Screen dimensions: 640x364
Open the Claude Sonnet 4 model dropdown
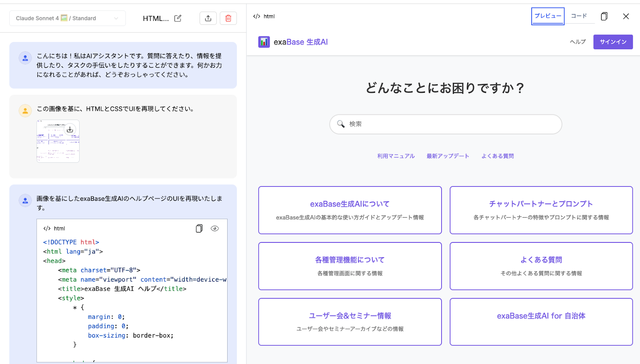67,18
